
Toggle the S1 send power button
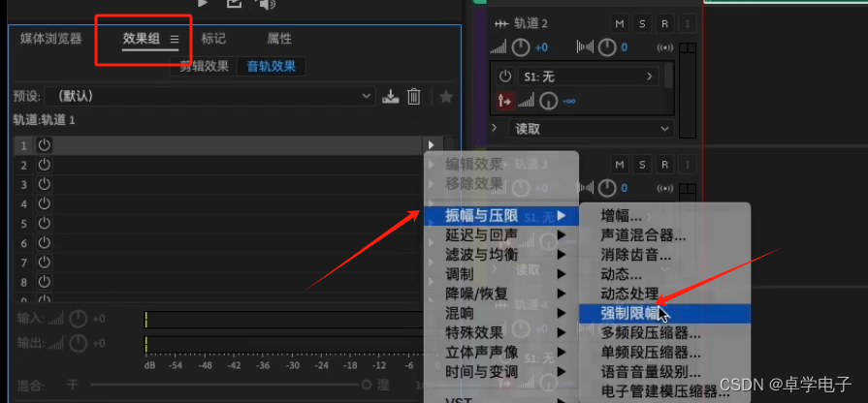pos(504,77)
